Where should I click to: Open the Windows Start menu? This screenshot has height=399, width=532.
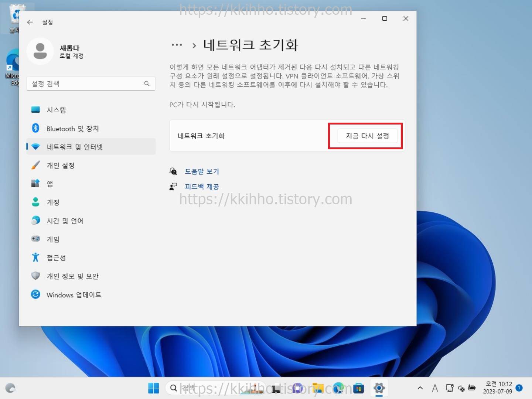click(x=153, y=388)
